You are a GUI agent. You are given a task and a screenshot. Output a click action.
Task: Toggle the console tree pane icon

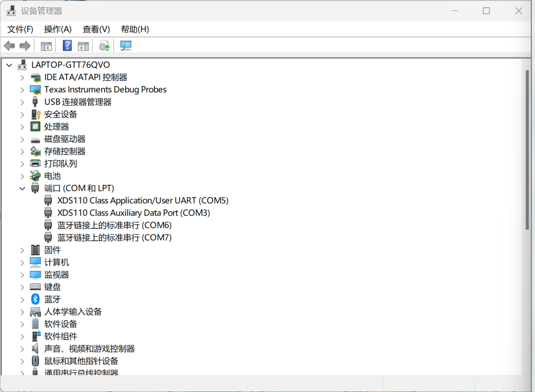(x=46, y=46)
